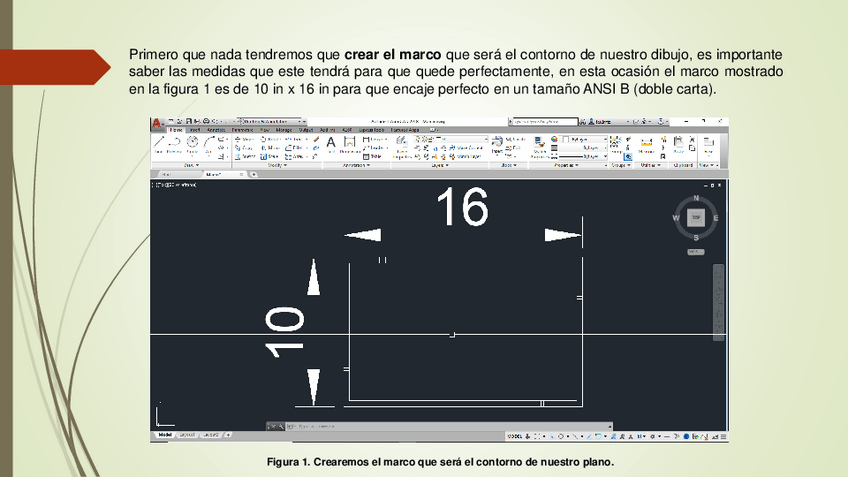
Task: Select the Polyline tool
Action: (x=174, y=144)
